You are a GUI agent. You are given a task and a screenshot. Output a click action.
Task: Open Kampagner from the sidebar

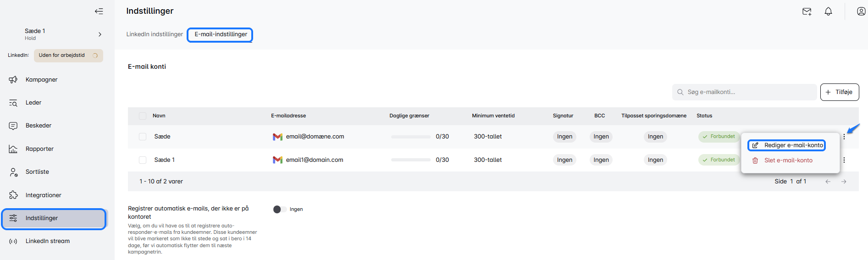click(41, 80)
